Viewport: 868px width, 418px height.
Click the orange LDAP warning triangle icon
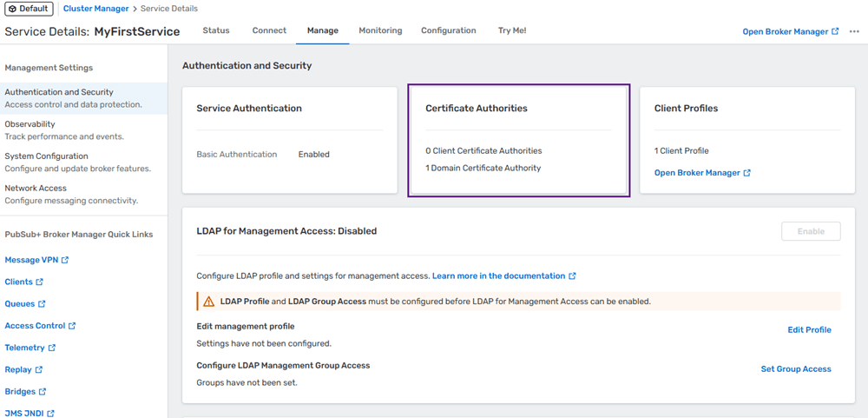click(208, 302)
